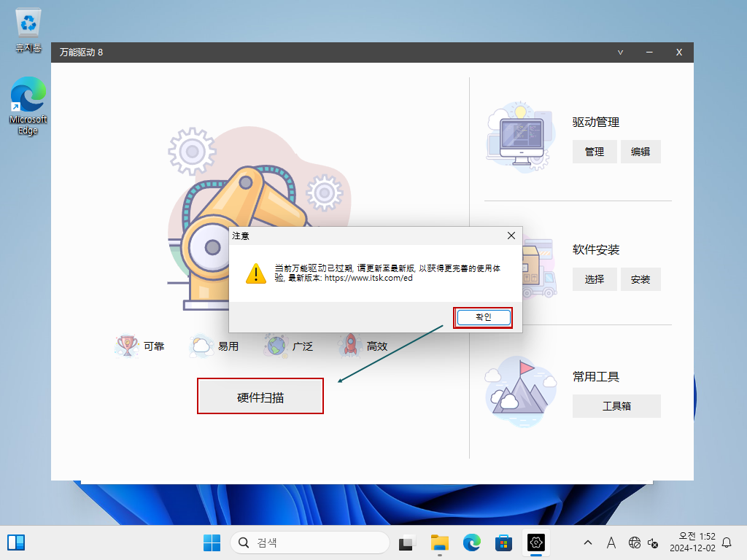The width and height of the screenshot is (747, 560).
Task: Open Microsoft Edge desktop shortcut
Action: tap(28, 106)
